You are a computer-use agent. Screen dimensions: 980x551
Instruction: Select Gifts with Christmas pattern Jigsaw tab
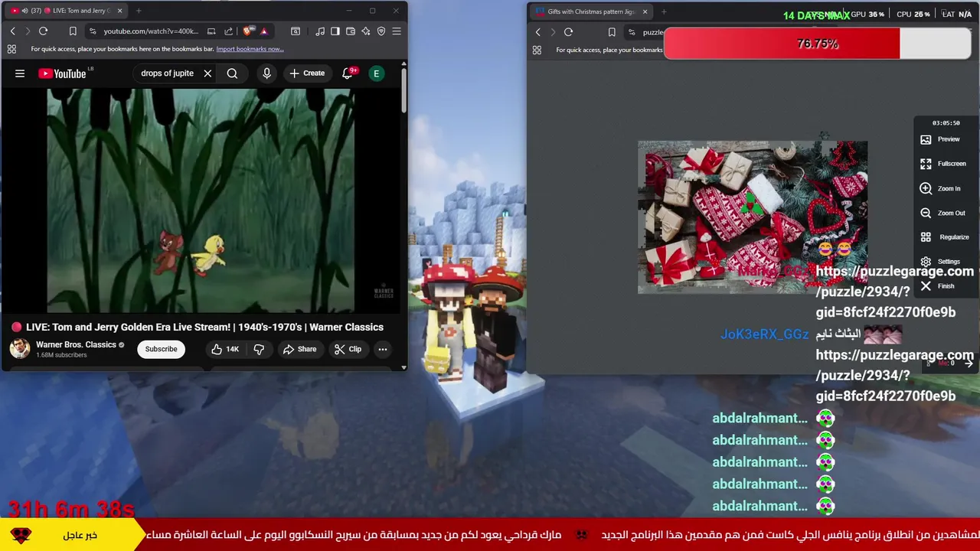591,11
